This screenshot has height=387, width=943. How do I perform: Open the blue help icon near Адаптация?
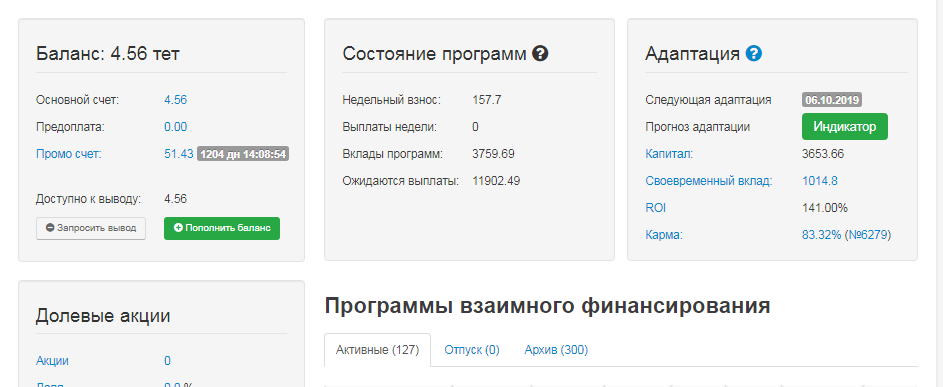click(754, 54)
